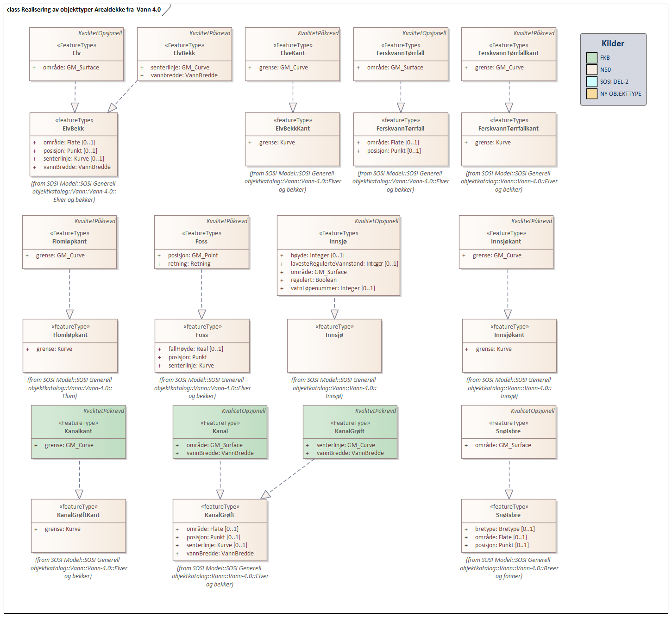The width and height of the screenshot is (672, 617).
Task: Click attribute 'vannbredde: VannBredde' in upper ElvBekk
Action: point(184,75)
